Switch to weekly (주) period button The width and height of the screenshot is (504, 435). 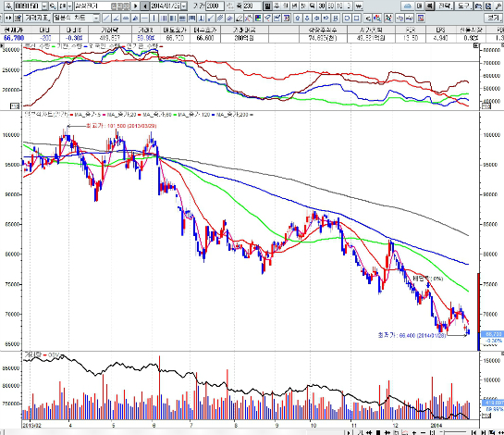(277, 6)
